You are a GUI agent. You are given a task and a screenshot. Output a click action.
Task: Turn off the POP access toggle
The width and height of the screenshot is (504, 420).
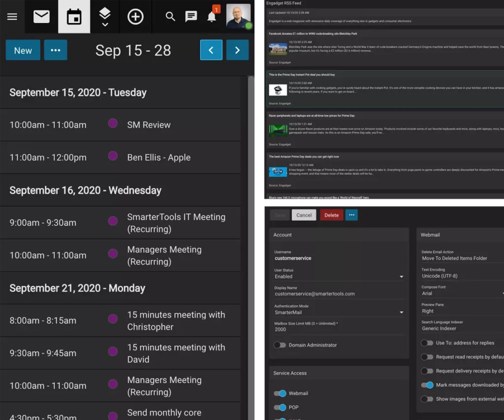pyautogui.click(x=280, y=407)
